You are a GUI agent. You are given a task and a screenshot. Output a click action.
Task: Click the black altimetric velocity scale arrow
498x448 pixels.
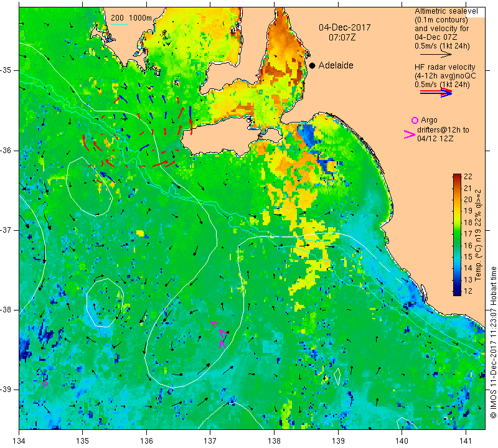pos(436,54)
